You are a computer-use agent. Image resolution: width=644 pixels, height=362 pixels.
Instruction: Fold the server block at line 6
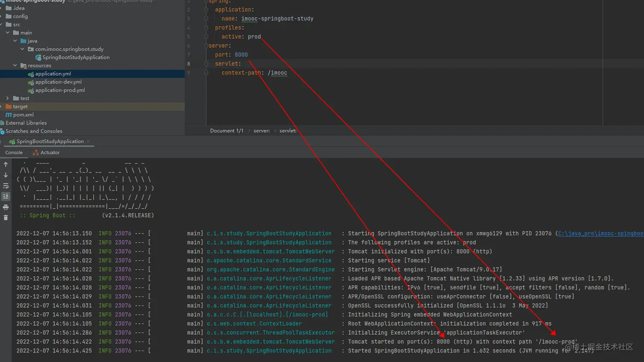[206, 46]
